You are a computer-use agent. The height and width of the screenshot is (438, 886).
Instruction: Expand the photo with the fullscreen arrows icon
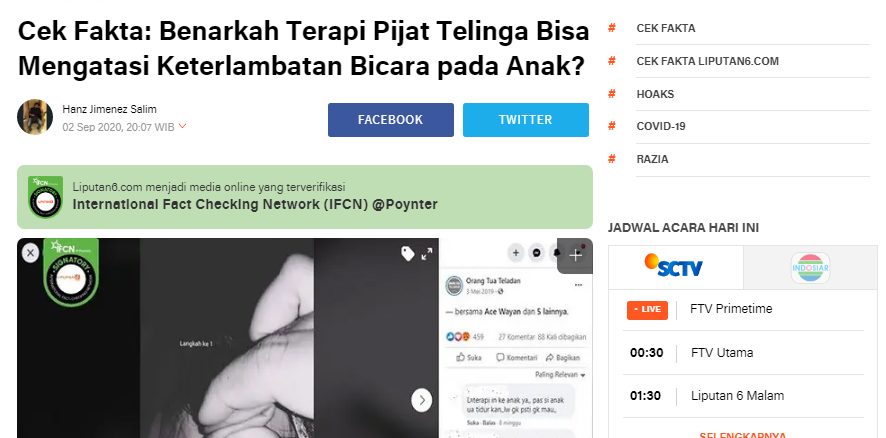point(427,254)
